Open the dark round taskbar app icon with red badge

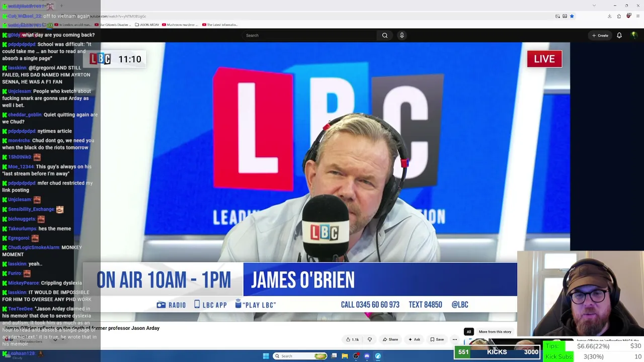356,356
